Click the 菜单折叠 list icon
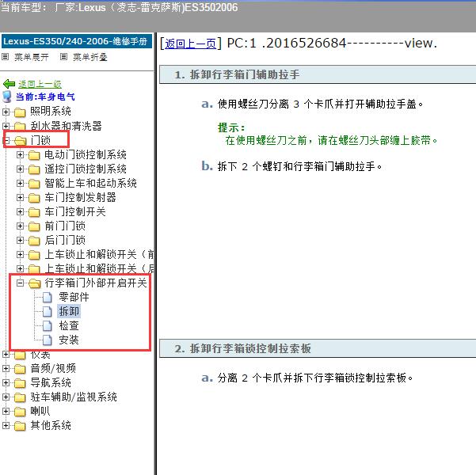Screen dimensions: 476x475 click(63, 57)
